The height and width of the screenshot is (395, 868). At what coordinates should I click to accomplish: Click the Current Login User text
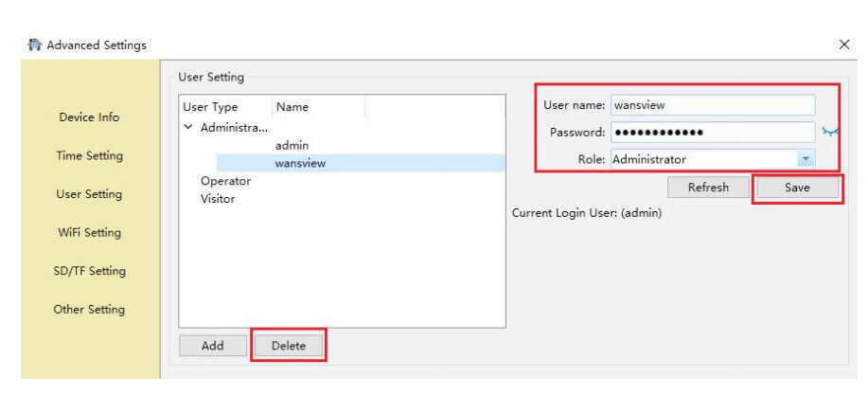[x=586, y=213]
